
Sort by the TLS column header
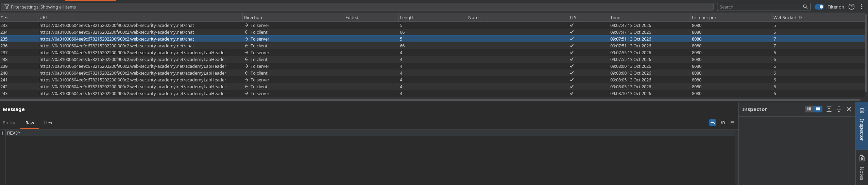click(588, 17)
